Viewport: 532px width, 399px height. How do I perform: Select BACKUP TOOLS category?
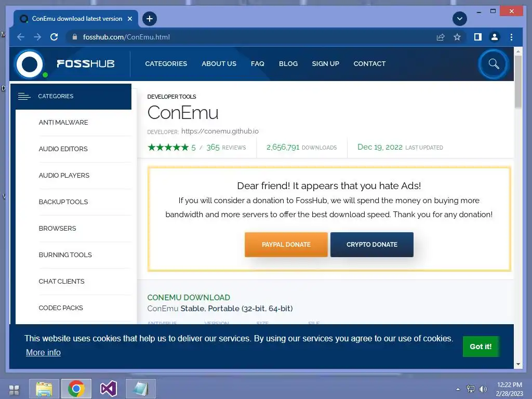63,202
